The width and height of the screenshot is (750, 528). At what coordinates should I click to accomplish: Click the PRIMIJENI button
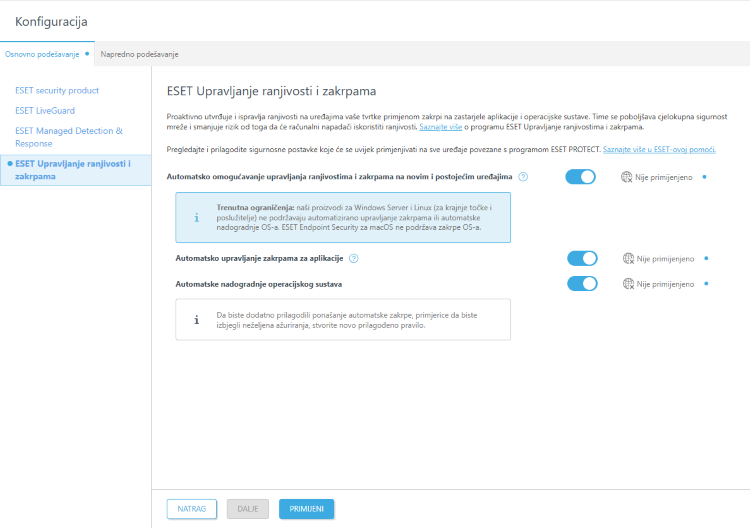pos(307,509)
